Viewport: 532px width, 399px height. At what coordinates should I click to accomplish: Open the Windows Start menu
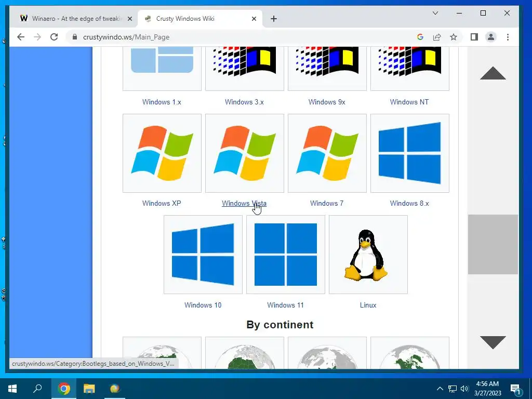[x=12, y=389]
